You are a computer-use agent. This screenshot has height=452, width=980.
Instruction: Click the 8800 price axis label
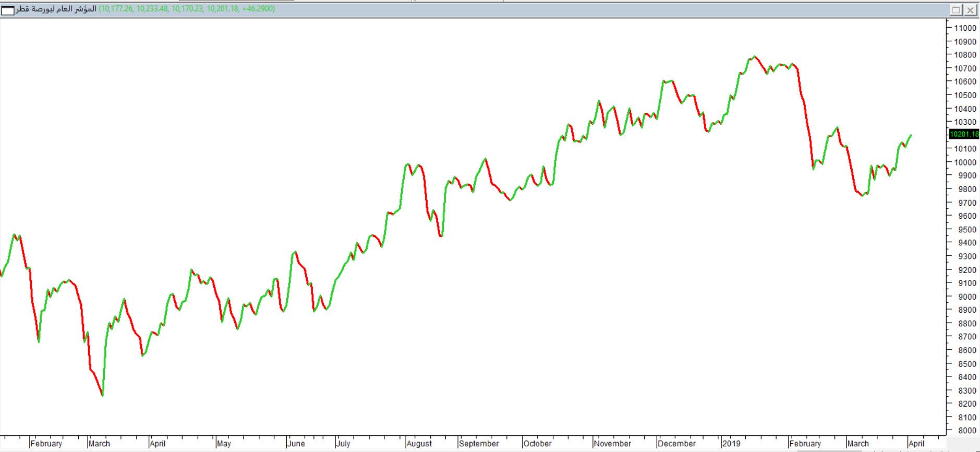point(966,323)
